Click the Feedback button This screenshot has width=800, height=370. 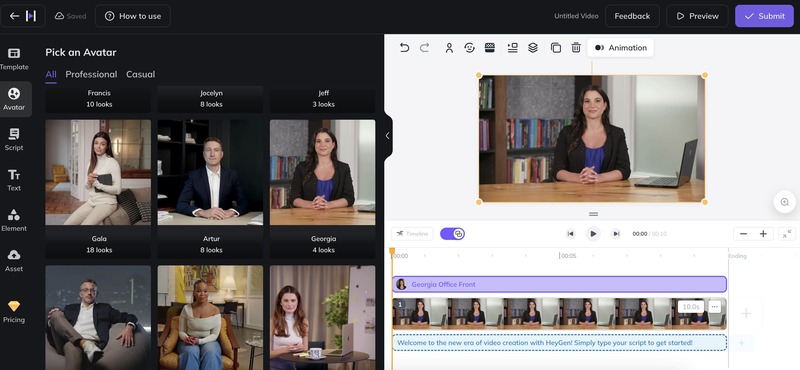pyautogui.click(x=632, y=16)
